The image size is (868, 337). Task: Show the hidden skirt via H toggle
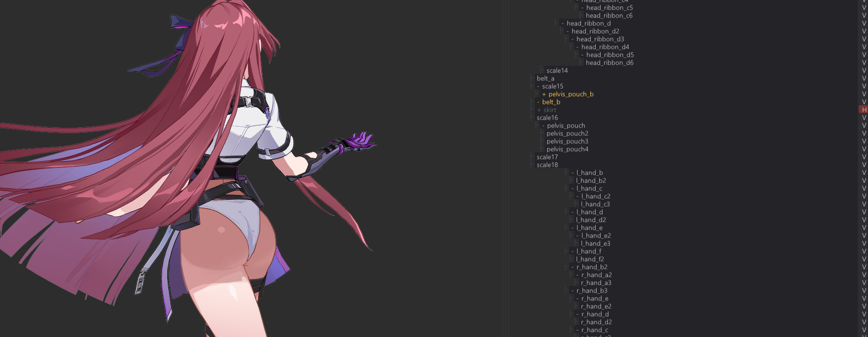(x=864, y=110)
